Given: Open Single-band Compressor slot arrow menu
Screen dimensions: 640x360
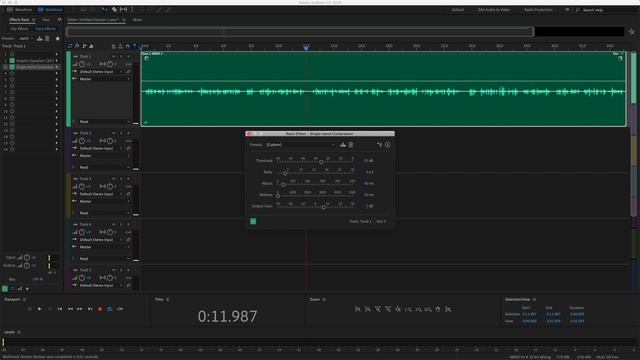Looking at the screenshot, I should point(57,67).
